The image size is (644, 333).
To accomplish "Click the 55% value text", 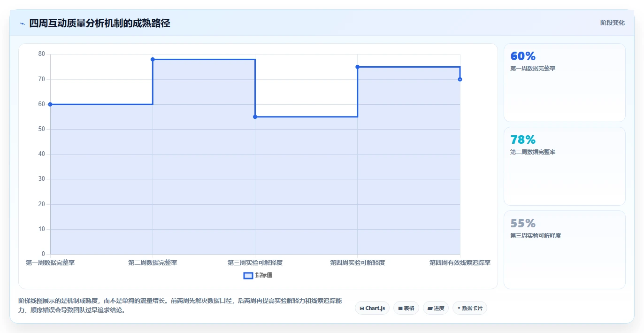I will click(x=523, y=223).
